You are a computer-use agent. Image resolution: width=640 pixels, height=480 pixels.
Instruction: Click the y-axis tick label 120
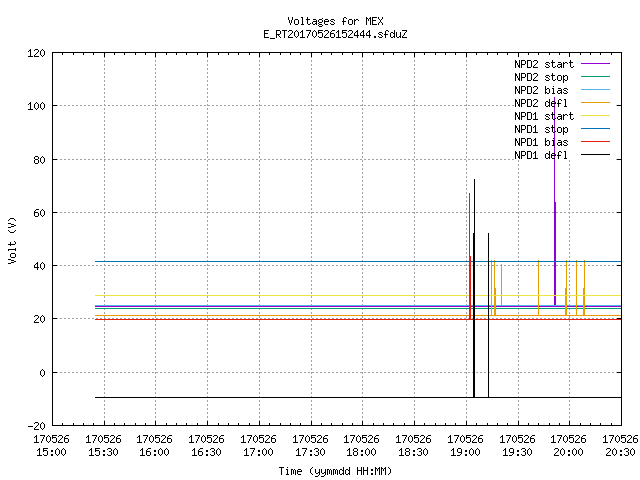(36, 53)
